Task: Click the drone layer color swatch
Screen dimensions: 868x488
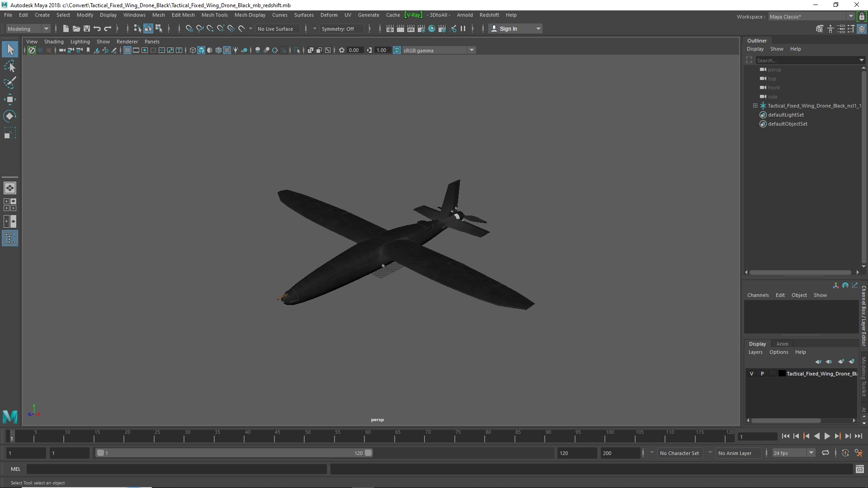Action: point(782,374)
